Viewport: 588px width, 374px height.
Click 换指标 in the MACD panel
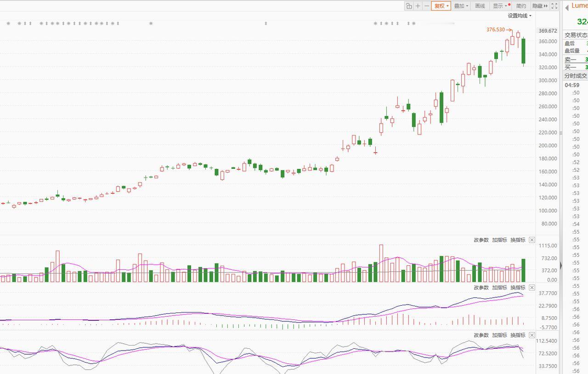[x=518, y=288]
